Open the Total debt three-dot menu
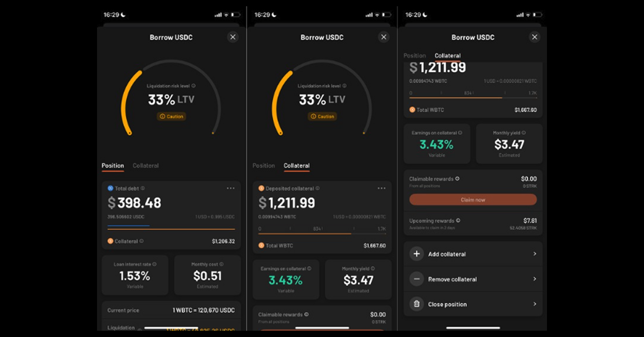 click(231, 188)
